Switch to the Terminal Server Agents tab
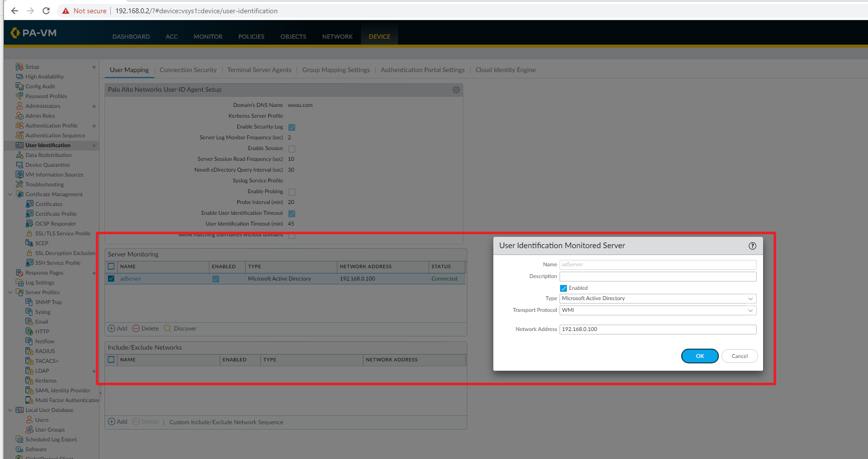This screenshot has height=459, width=868. tap(259, 70)
